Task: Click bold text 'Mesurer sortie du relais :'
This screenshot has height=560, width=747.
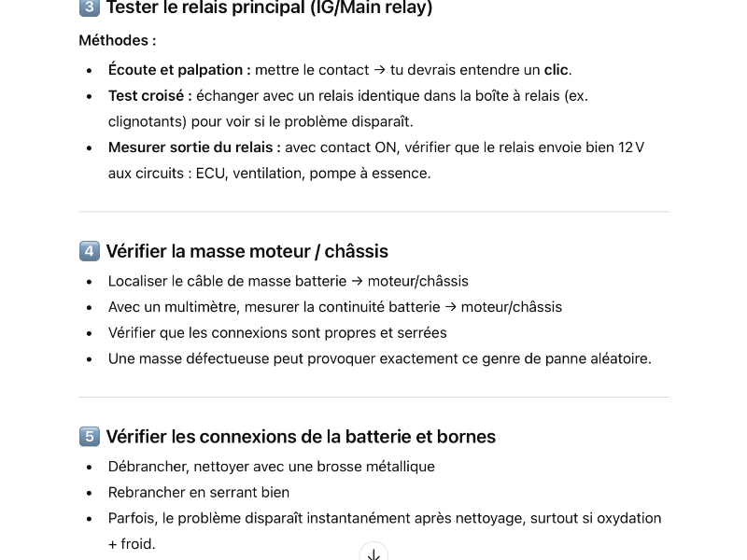Action: click(x=194, y=147)
